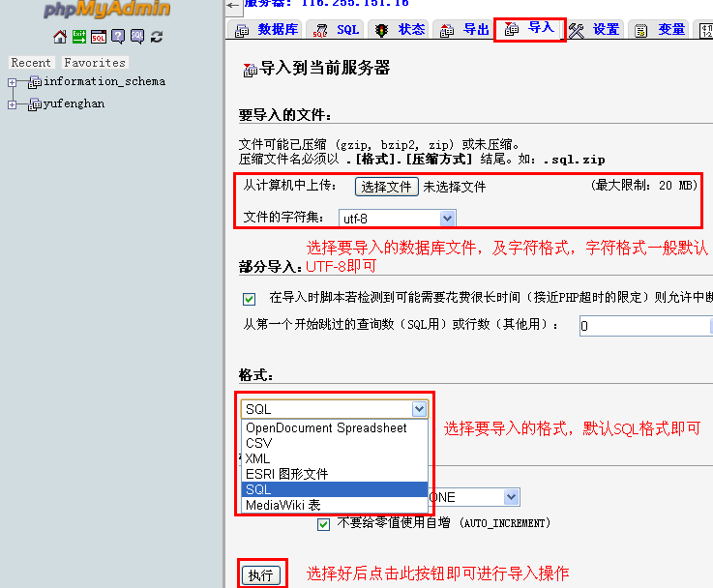713x588 pixels.
Task: Switch to the 导出 (Export) tab
Action: 465,30
